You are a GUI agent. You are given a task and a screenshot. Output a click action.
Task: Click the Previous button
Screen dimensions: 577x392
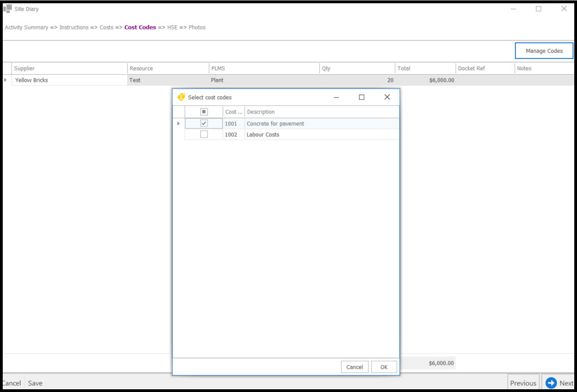(523, 383)
